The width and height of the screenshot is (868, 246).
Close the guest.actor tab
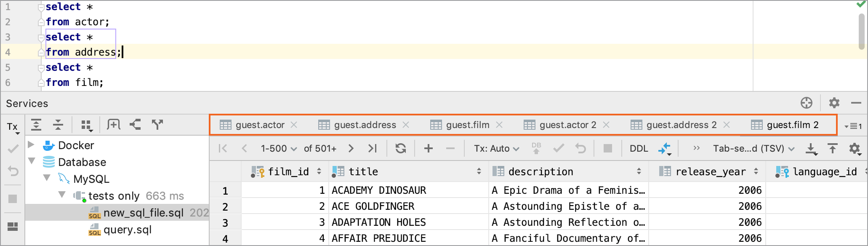294,125
